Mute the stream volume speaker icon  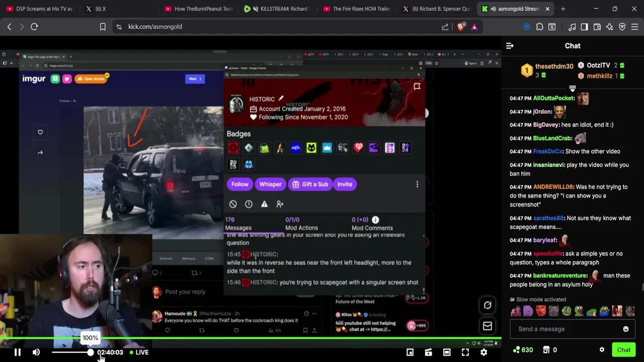click(36, 352)
